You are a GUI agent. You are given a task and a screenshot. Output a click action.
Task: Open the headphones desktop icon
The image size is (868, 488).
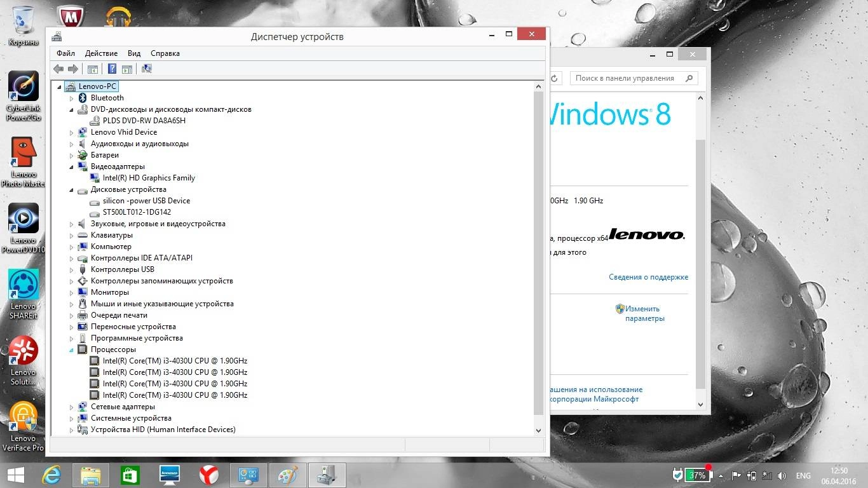(118, 18)
